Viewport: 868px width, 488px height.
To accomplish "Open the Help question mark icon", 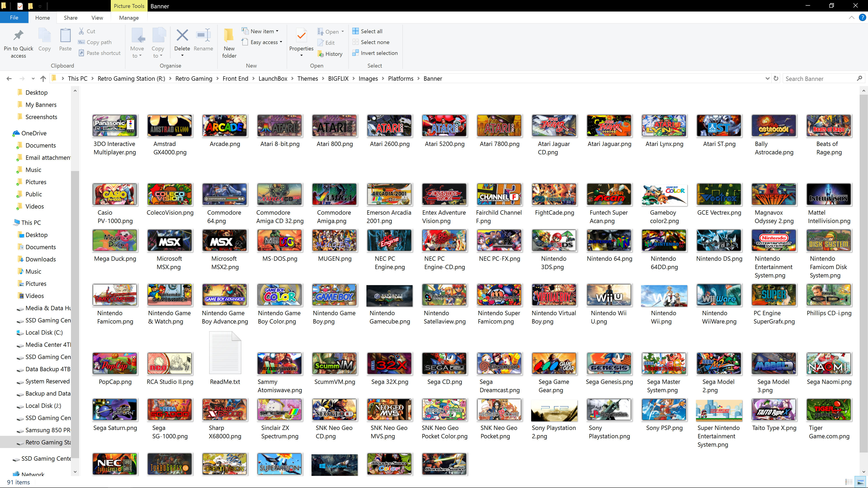I will [x=862, y=18].
